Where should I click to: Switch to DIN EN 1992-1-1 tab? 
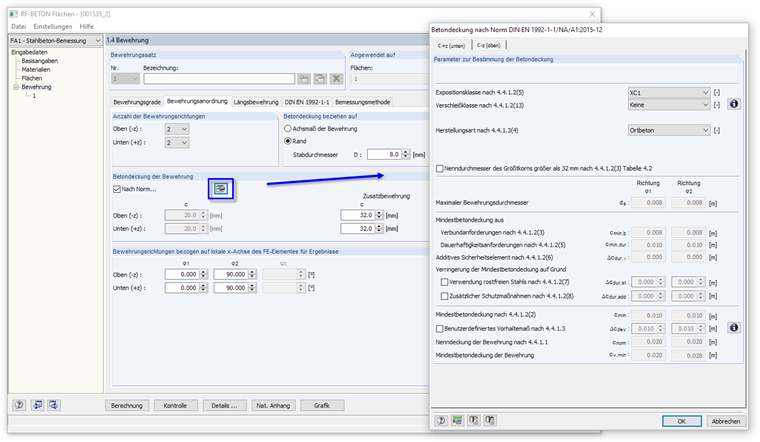[x=307, y=102]
